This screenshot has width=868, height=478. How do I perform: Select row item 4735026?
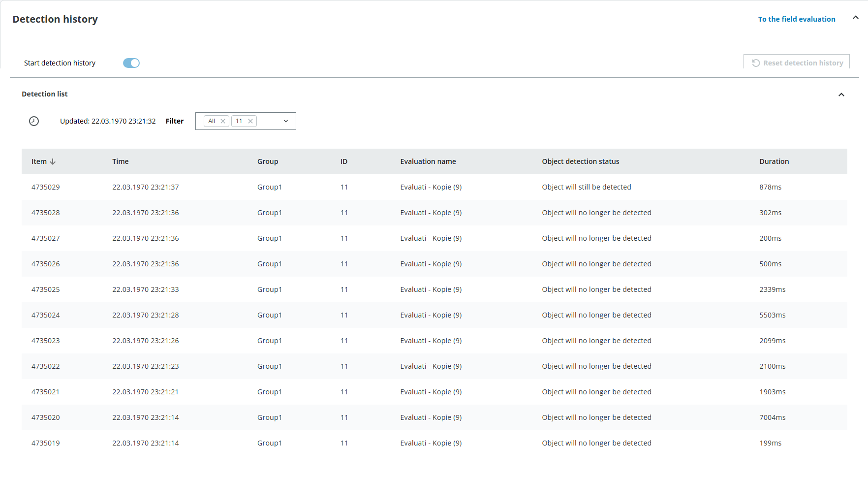point(434,264)
